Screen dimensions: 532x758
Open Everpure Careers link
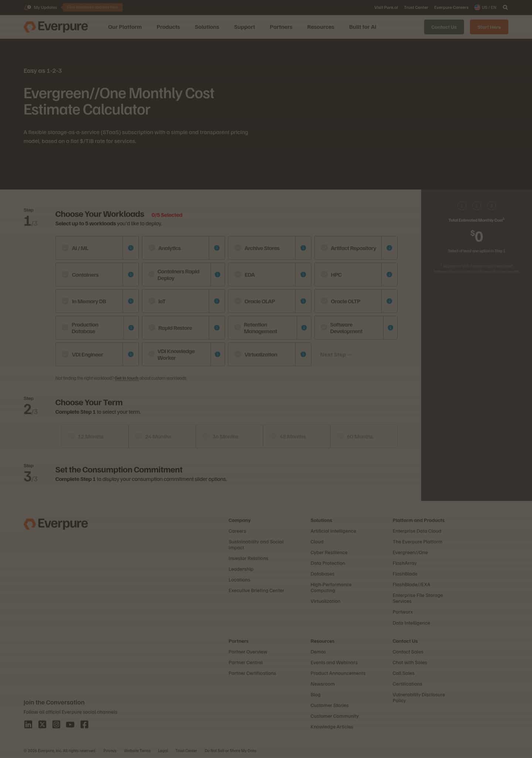(451, 7)
